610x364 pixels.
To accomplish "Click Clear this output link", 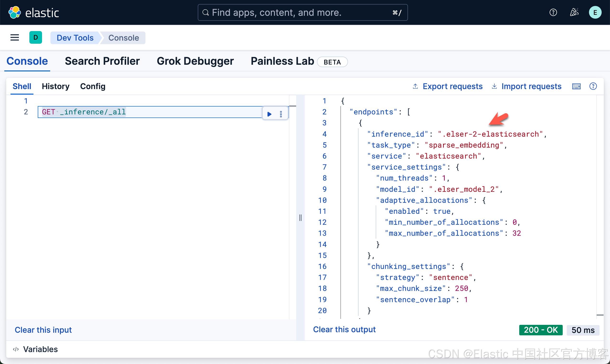I will 344,329.
